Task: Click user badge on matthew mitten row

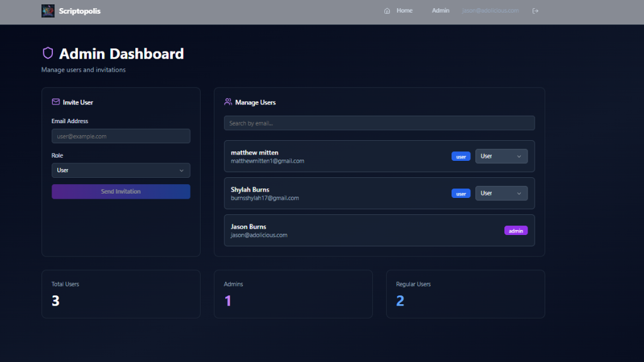Action: (x=461, y=156)
